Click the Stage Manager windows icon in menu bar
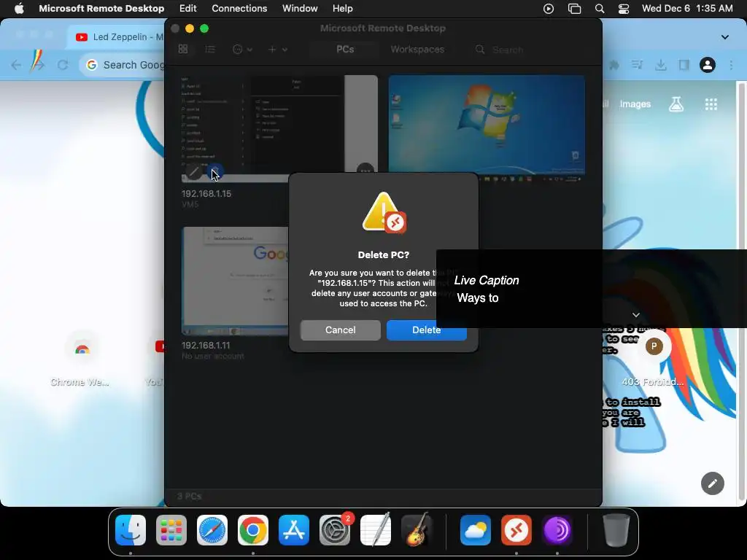The height and width of the screenshot is (560, 747). pyautogui.click(x=575, y=9)
